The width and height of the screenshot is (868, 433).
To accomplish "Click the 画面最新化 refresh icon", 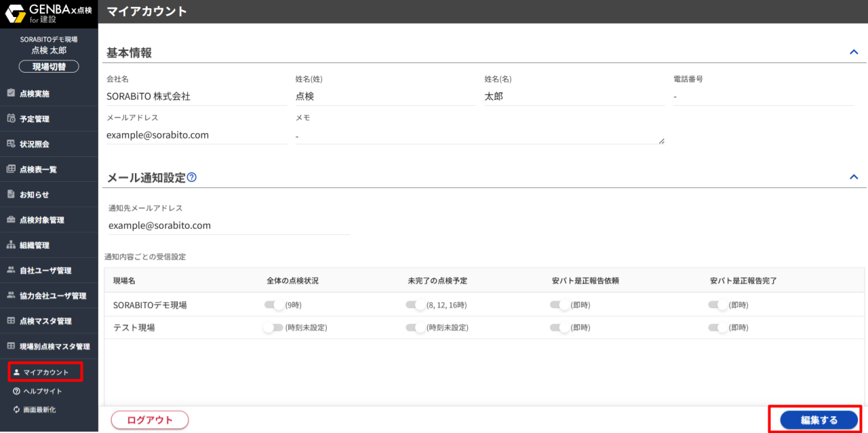I will (x=16, y=410).
